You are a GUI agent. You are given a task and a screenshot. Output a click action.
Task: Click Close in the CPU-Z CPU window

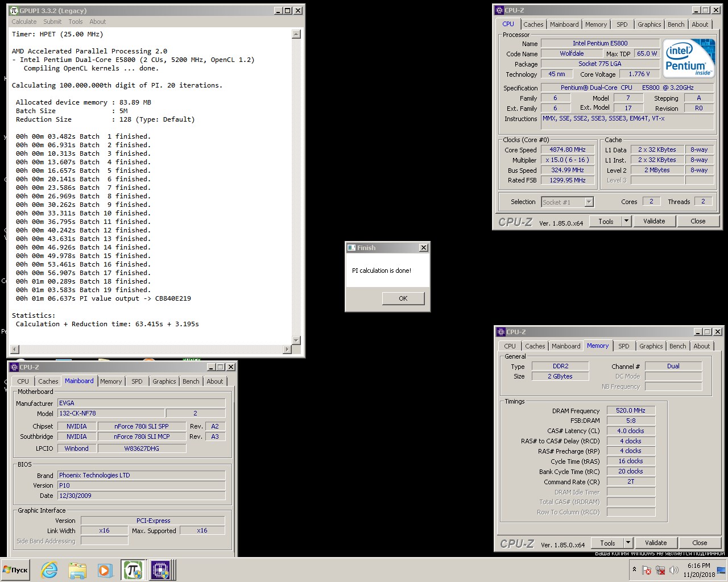(x=698, y=221)
